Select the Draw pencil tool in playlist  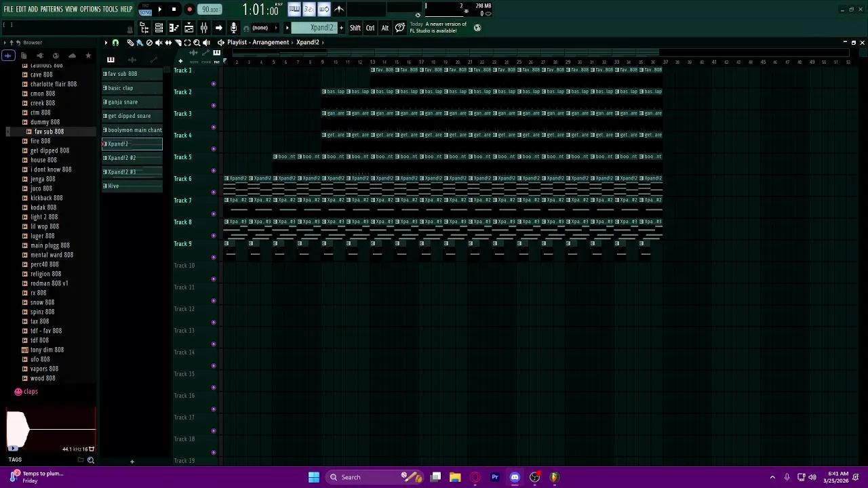(x=130, y=42)
